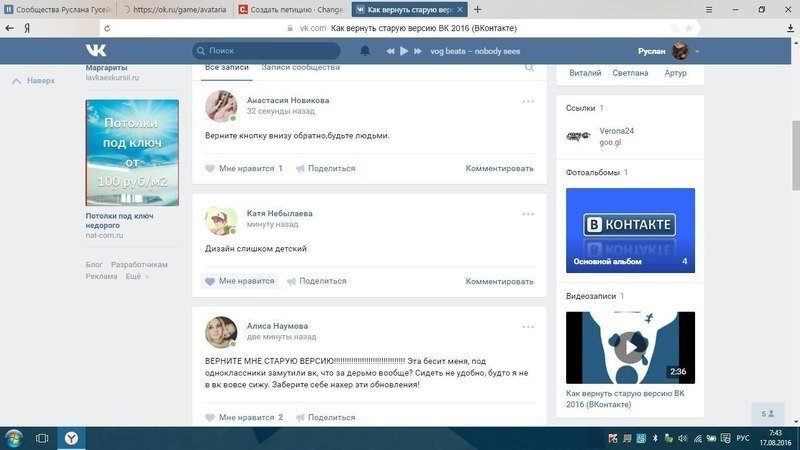
Task: Click in the Поиск search field
Action: tap(270, 50)
